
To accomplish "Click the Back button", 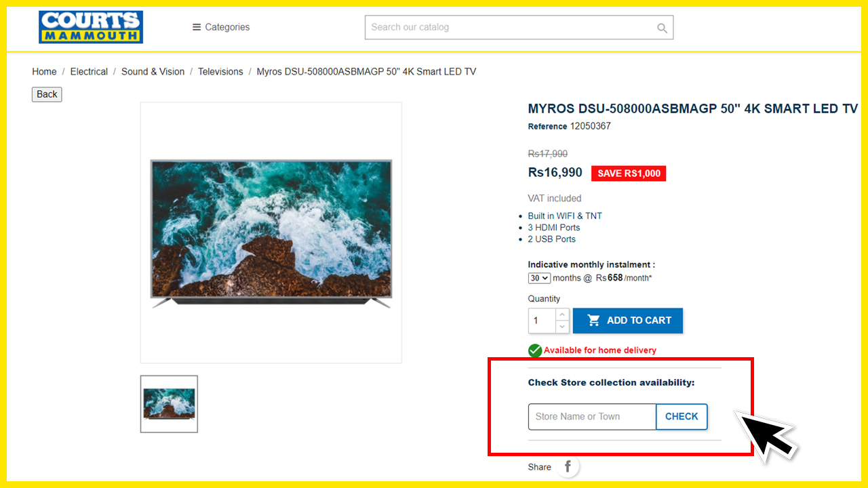I will [x=47, y=94].
